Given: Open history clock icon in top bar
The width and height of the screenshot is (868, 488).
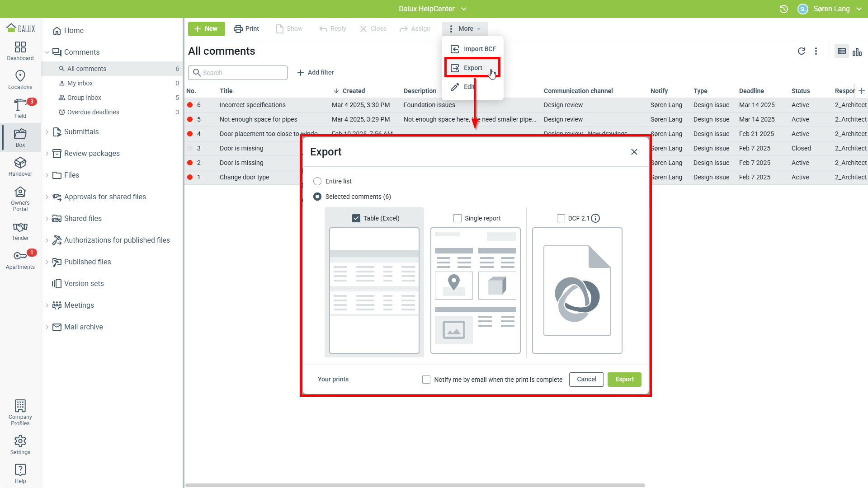Looking at the screenshot, I should (x=784, y=9).
